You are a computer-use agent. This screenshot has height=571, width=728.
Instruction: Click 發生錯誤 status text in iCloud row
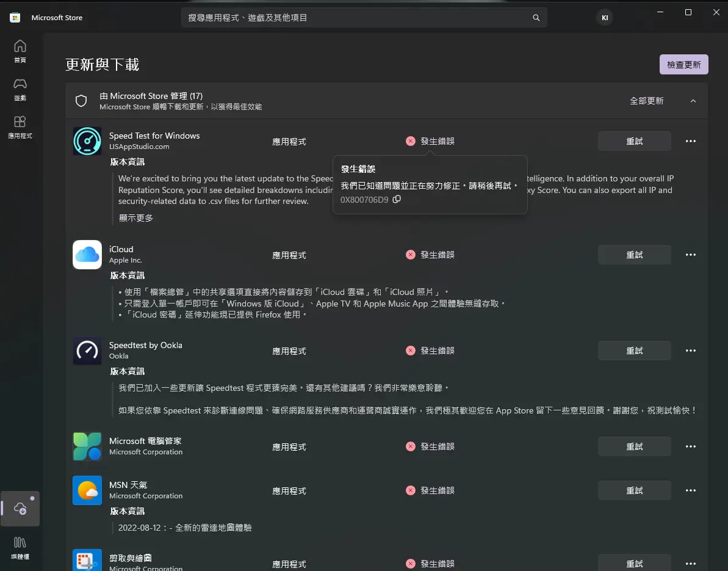click(x=438, y=255)
